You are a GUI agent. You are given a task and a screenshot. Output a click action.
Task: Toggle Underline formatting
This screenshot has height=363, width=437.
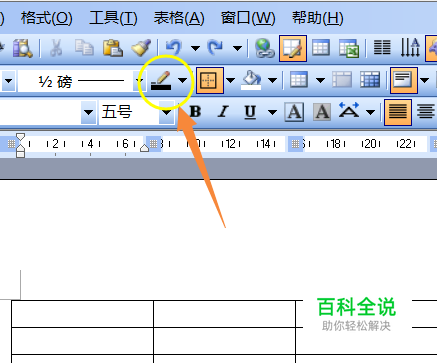(x=250, y=112)
